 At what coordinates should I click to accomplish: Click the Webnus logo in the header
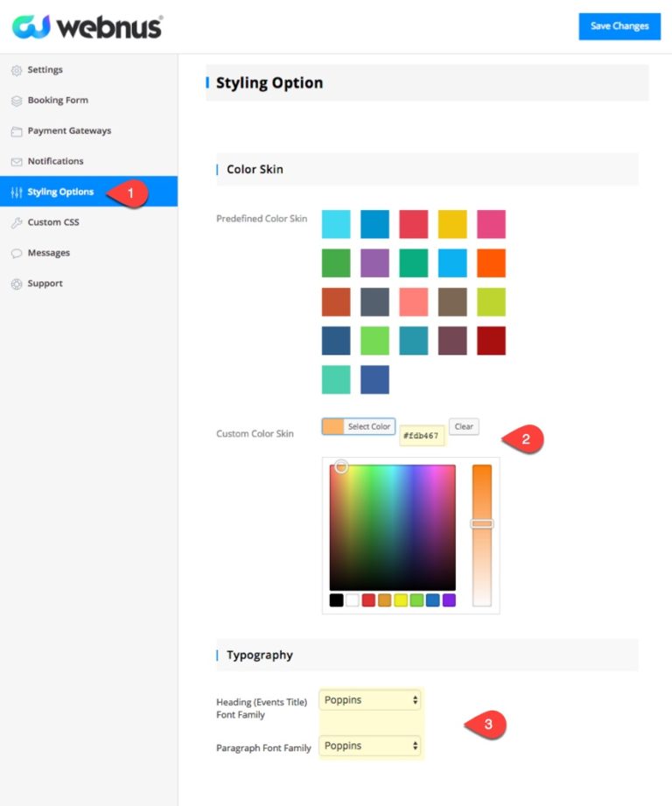click(86, 27)
